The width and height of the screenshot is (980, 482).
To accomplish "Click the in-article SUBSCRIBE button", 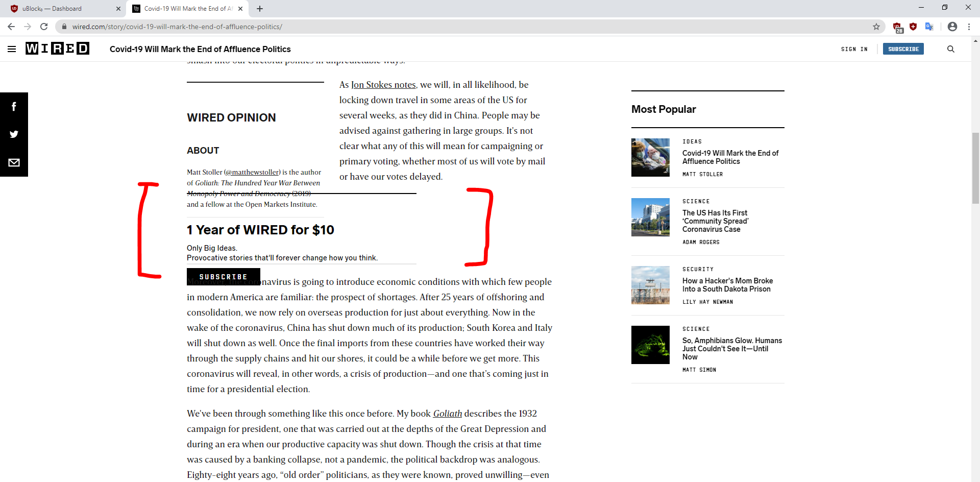I will [223, 276].
